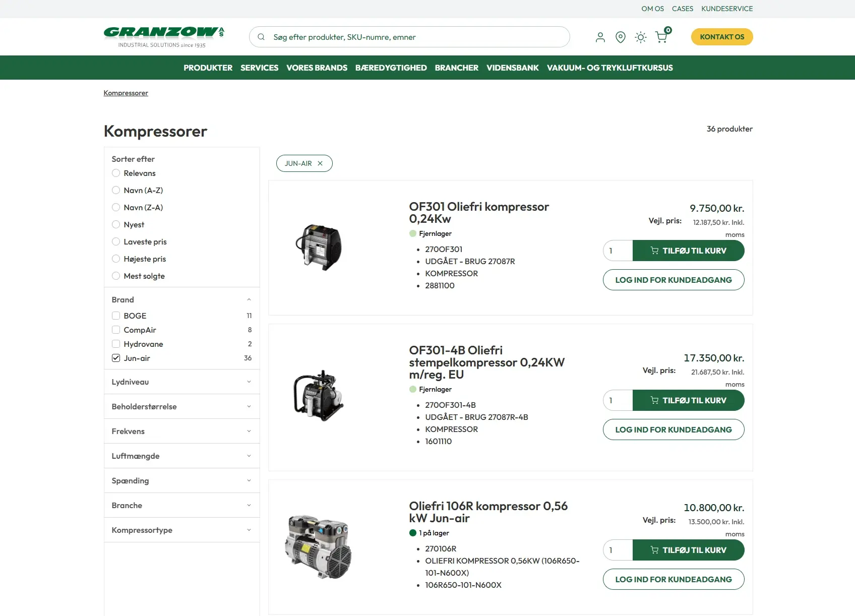Viewport: 855px width, 616px height.
Task: Add OF301 Oliefri kompressor to cart
Action: 688,251
